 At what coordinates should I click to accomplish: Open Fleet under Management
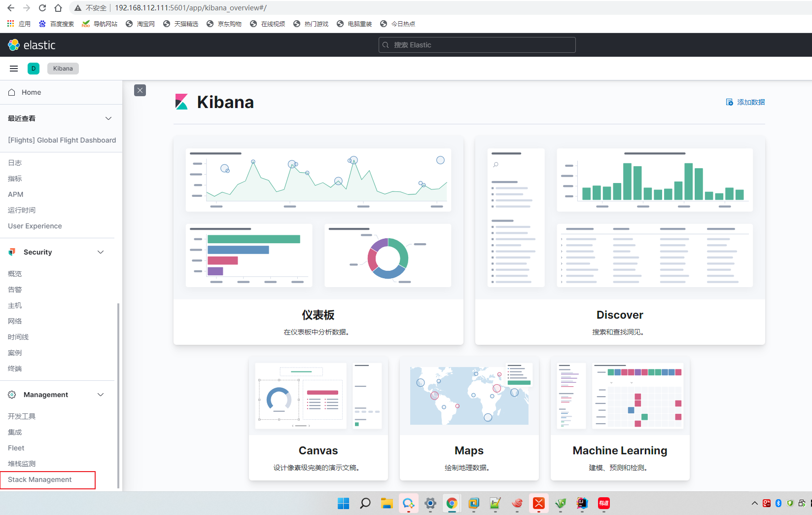click(16, 448)
